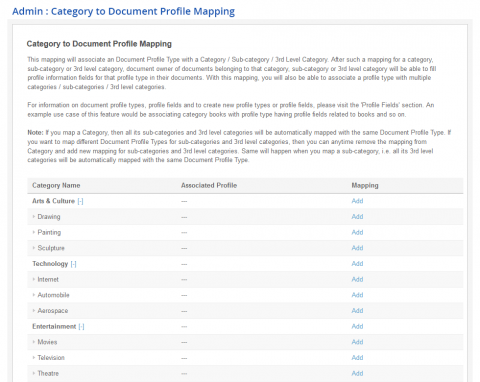The height and width of the screenshot is (382, 480).
Task: Click the page title Admin : Category to Document Profile Mapping
Action: click(x=123, y=11)
